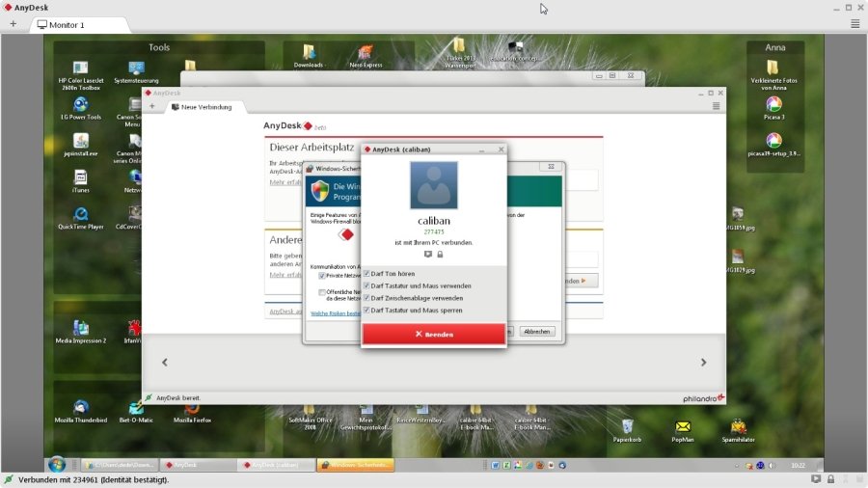868x488 pixels.
Task: Open the 'Verkleinerte Fotos von Anna' folder
Action: point(773,75)
